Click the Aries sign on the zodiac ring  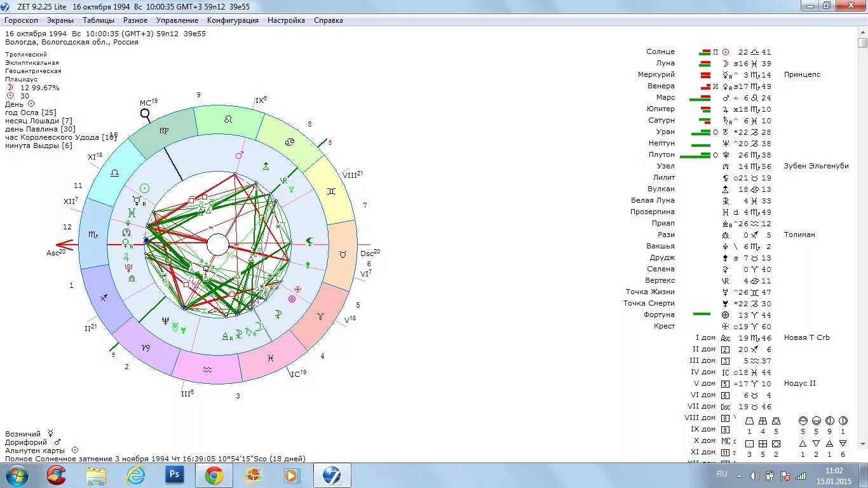322,316
